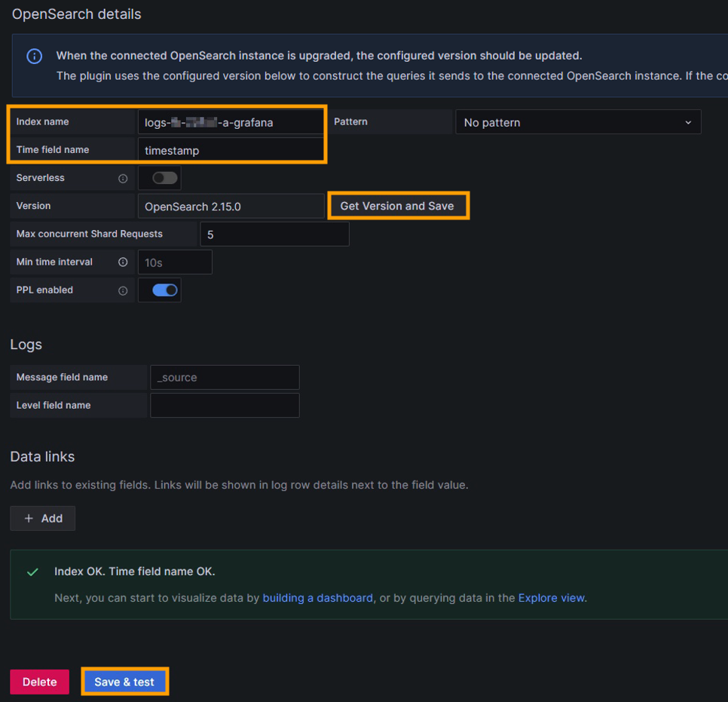Click the Index OK. Time field name OK. message
Viewport: 728px width, 702px height.
135,572
